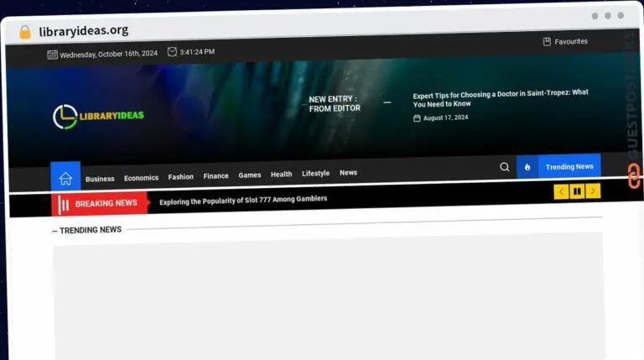Click the BREAKING NEWS label
The height and width of the screenshot is (360, 644).
pyautogui.click(x=106, y=203)
